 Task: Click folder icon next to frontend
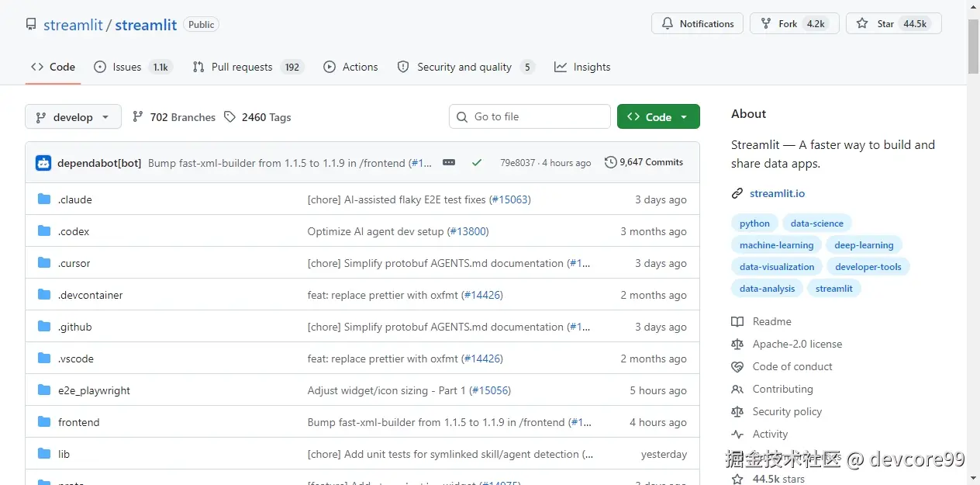click(44, 422)
